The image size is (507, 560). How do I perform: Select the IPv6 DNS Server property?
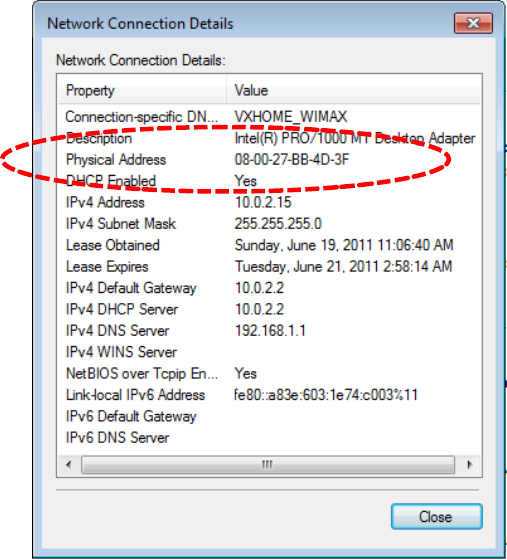117,438
